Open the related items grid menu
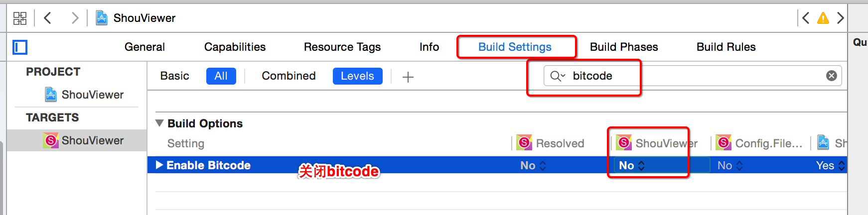Viewport: 868px width, 215px height. coord(20,18)
